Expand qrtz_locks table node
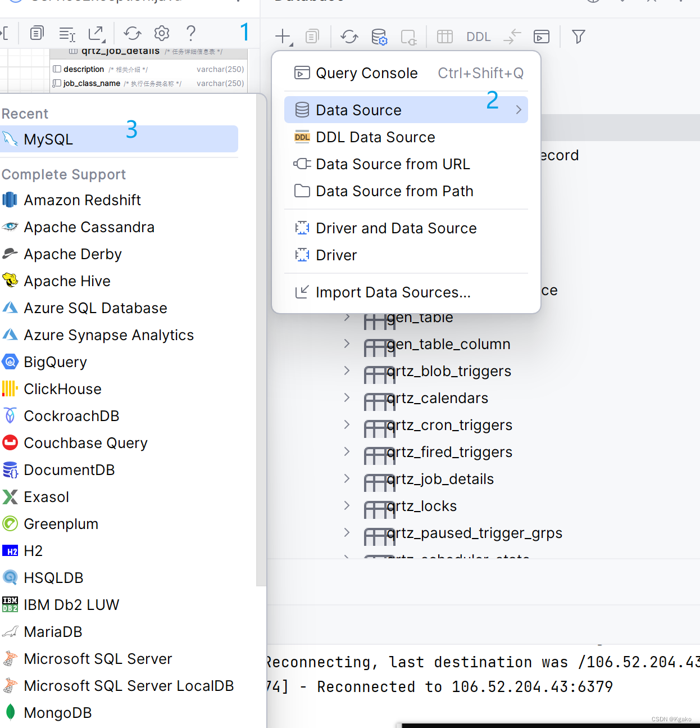This screenshot has width=700, height=728. coord(347,505)
